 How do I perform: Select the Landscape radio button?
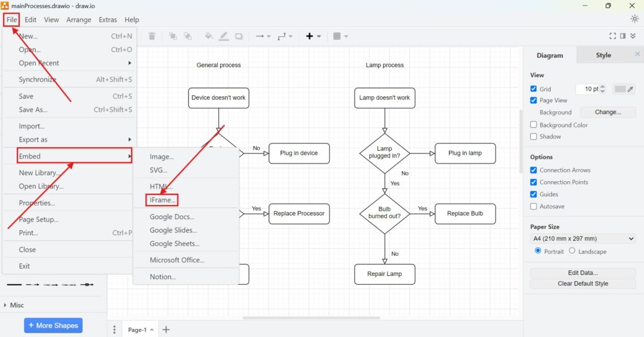(x=572, y=251)
